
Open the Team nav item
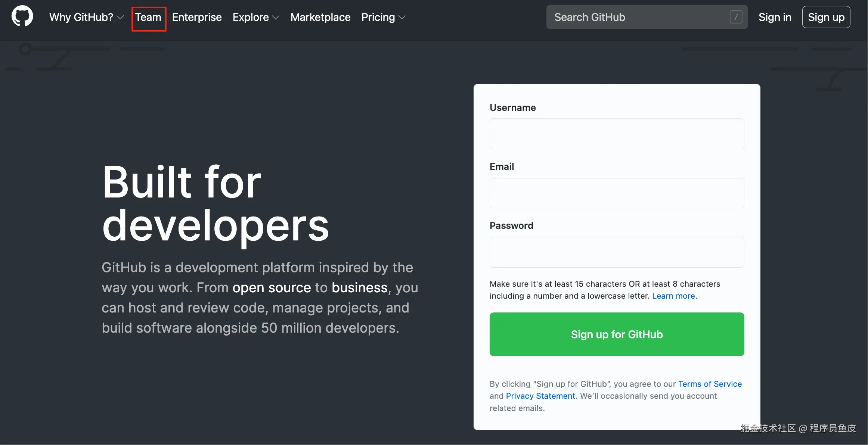tap(148, 17)
